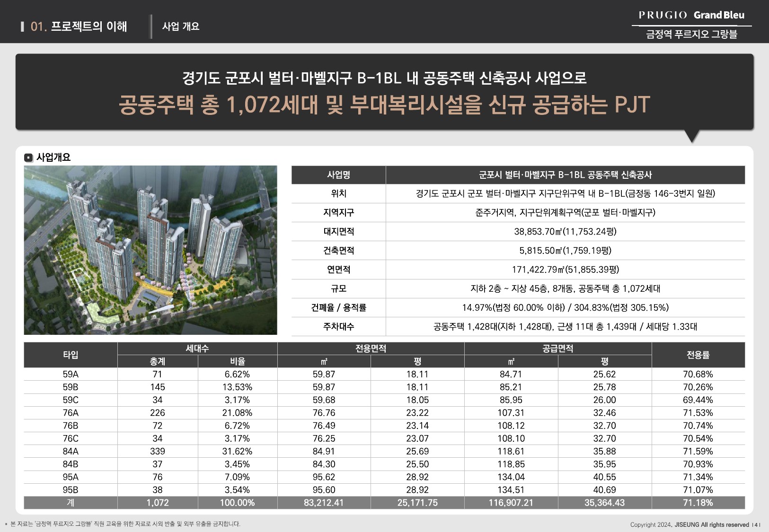Select the '76B' type cell
This screenshot has width=769, height=532.
point(71,426)
